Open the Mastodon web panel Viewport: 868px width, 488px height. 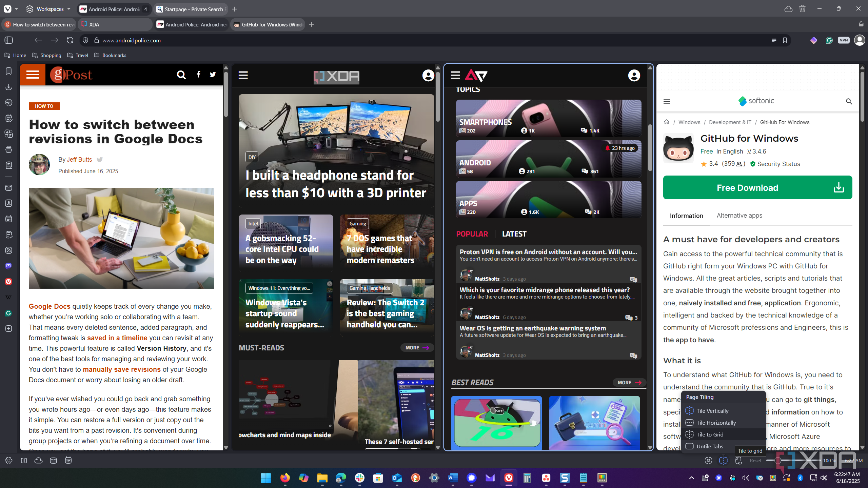point(9,266)
